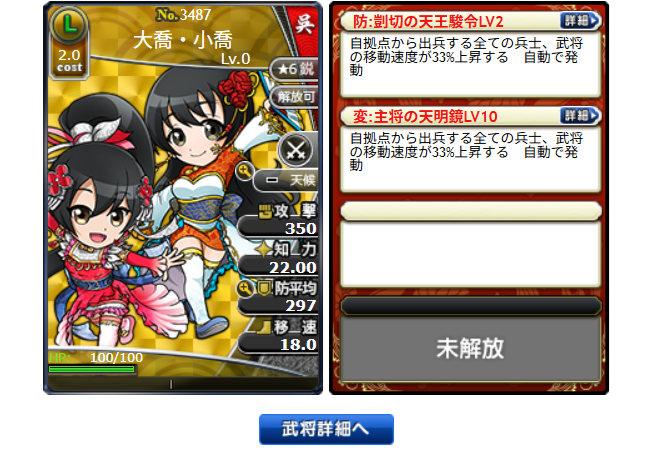Viewport: 657px width, 467px height.
Task: Click the ★6 鋭 rank label
Action: (295, 69)
